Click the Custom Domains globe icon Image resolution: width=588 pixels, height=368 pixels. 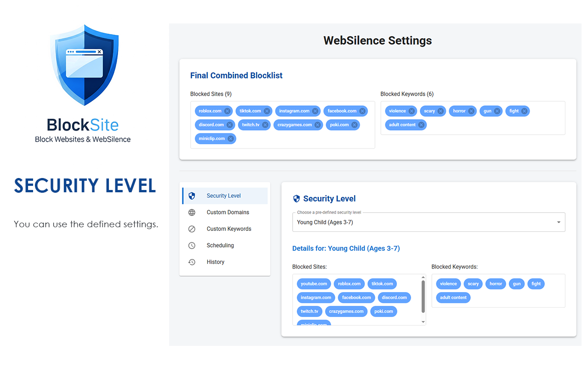click(192, 212)
